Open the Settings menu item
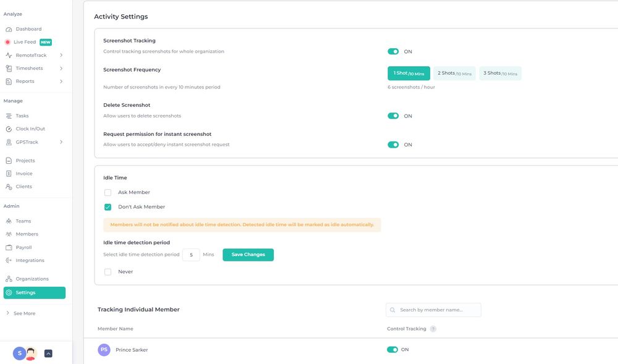This screenshot has width=618, height=364. 25,292
